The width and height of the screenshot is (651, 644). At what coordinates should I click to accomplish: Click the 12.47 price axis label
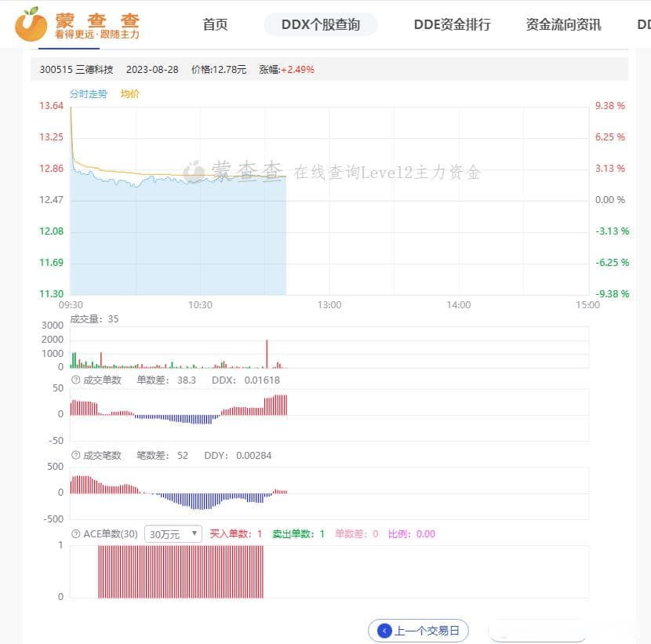(51, 200)
